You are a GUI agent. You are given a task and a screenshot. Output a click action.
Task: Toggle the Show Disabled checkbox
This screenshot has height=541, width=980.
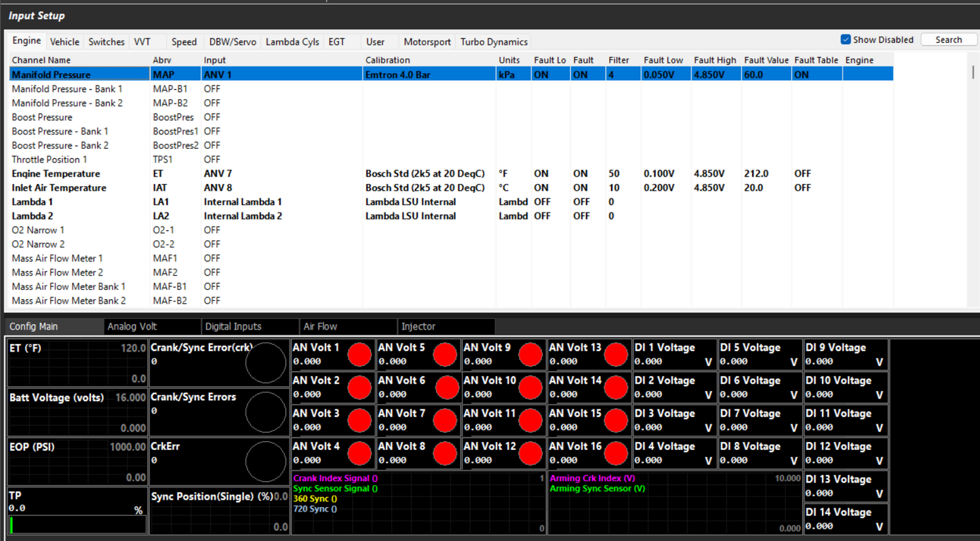pyautogui.click(x=846, y=39)
